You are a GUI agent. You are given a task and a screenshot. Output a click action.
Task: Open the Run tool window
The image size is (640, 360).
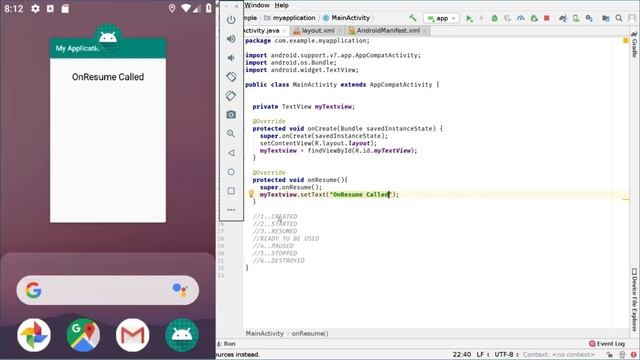coord(227,344)
